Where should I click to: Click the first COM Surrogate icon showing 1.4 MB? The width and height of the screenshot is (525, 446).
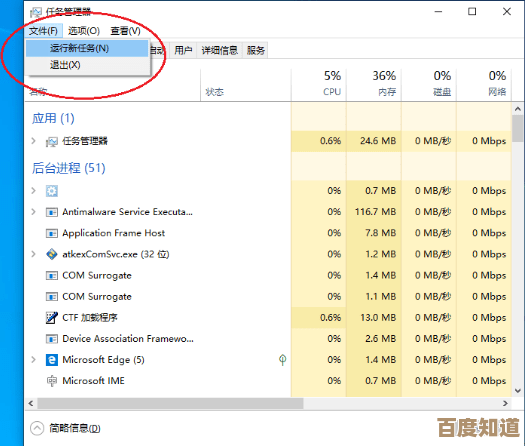point(52,276)
